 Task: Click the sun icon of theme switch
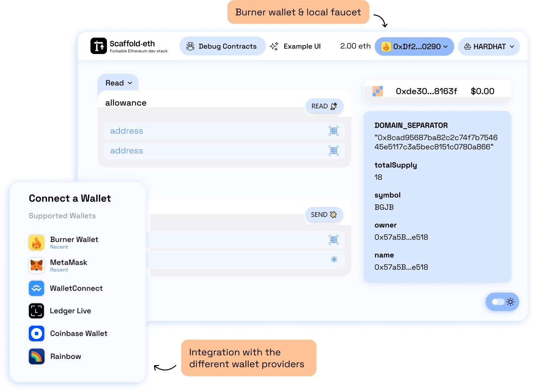point(511,302)
